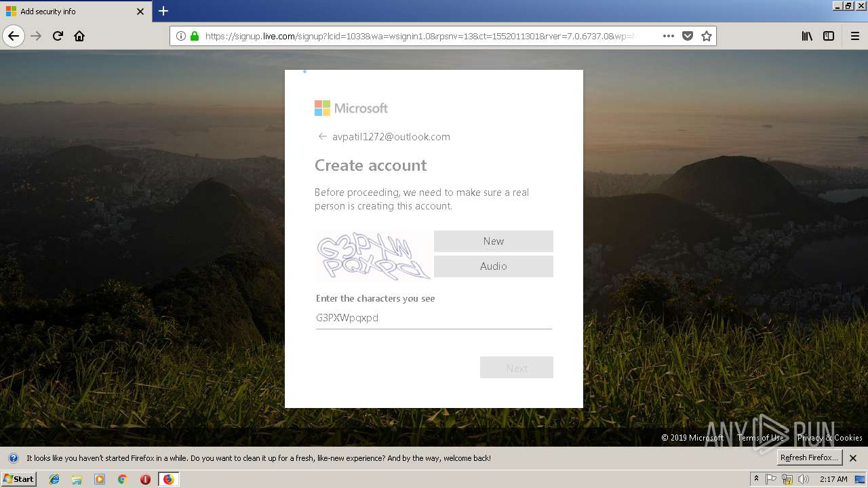Click the system clock showing 2:17 AM
This screenshot has height=488, width=868.
(833, 479)
